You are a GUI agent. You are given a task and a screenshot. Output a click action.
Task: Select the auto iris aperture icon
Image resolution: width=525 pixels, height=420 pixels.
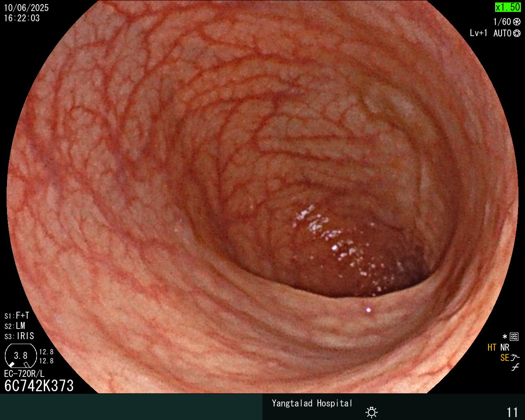[x=517, y=33]
